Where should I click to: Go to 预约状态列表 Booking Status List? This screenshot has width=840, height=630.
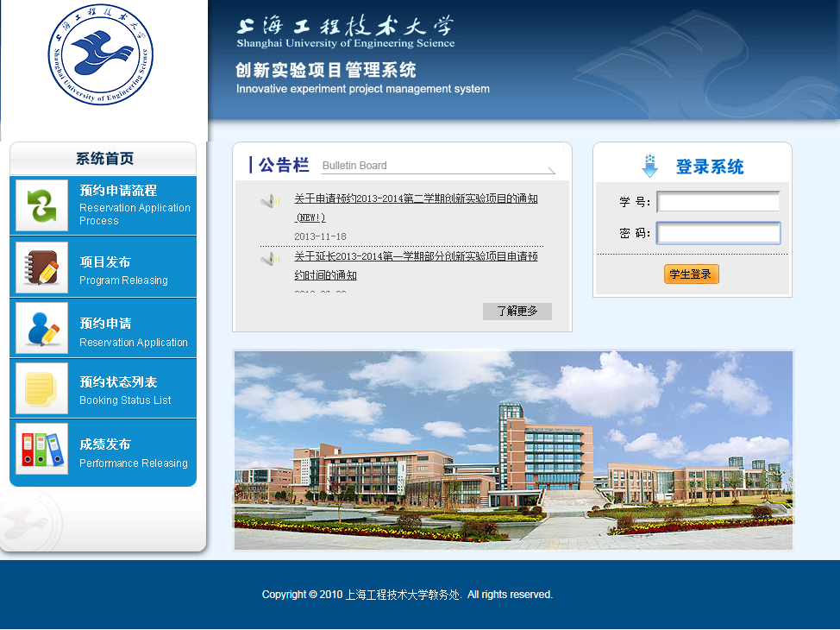(118, 382)
